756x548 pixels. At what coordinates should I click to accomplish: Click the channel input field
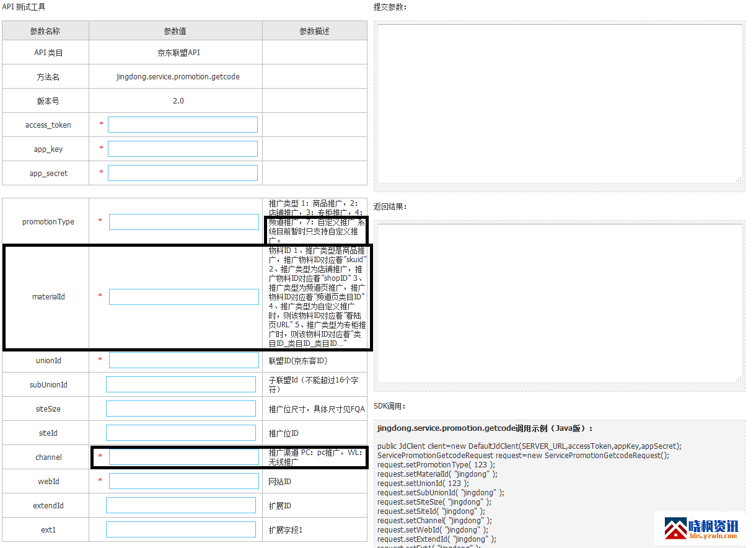coord(184,457)
